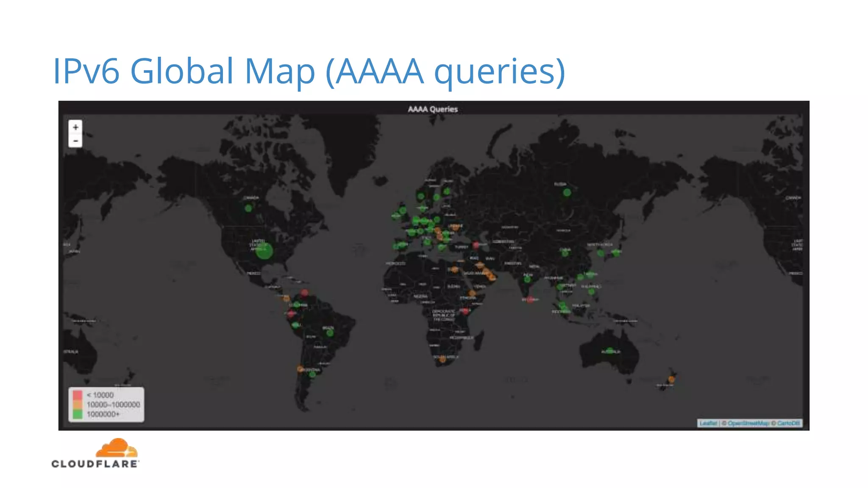This screenshot has width=868, height=488.
Task: Click the green '1000000+' legend swatch
Action: [77, 414]
